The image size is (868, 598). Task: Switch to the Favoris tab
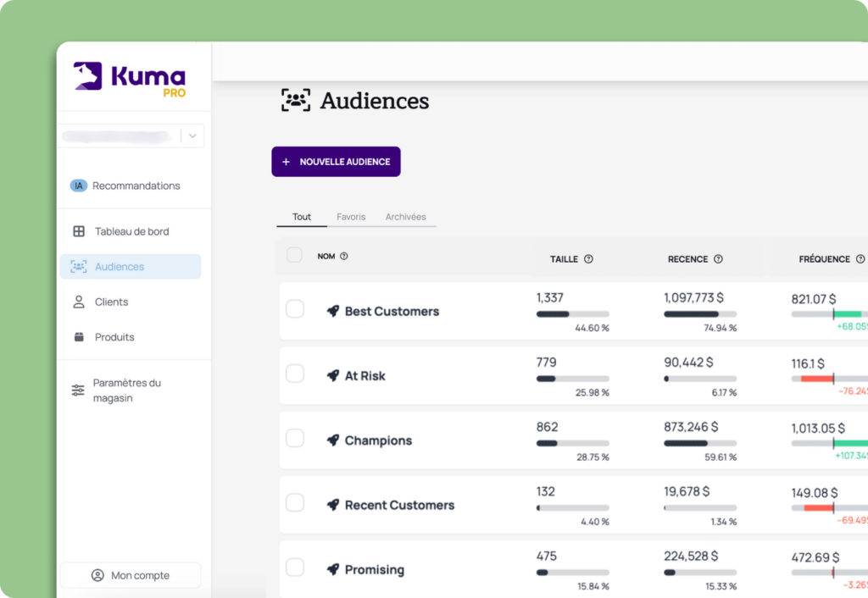coord(350,217)
